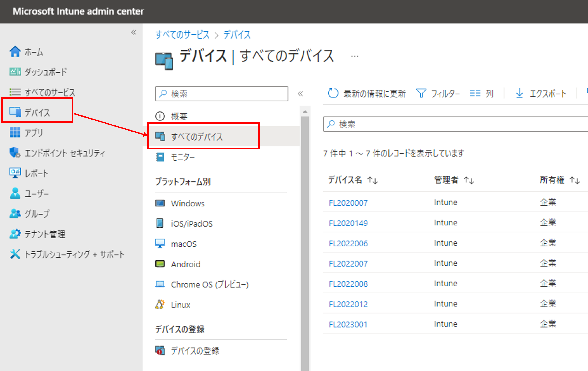Open device FL2022012

[348, 304]
